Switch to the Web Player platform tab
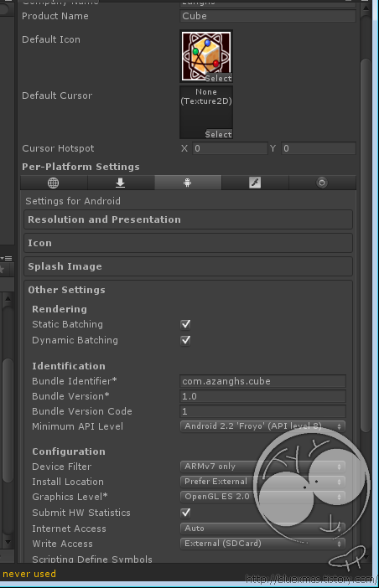The height and width of the screenshot is (588, 379). pos(54,183)
